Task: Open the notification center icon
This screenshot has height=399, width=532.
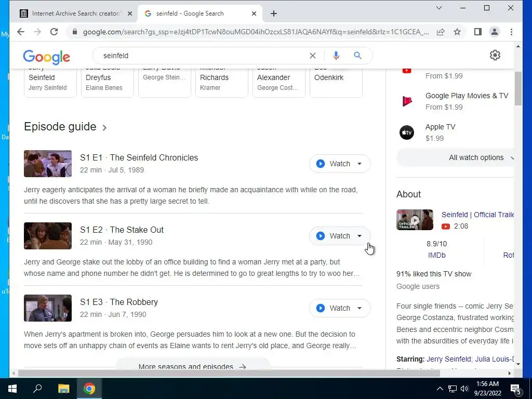Action: (516, 390)
